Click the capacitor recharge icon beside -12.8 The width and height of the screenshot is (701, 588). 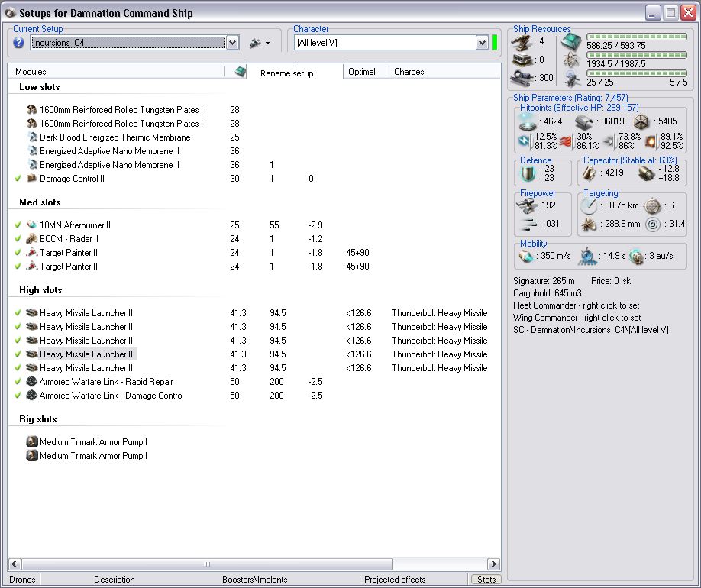(x=646, y=173)
